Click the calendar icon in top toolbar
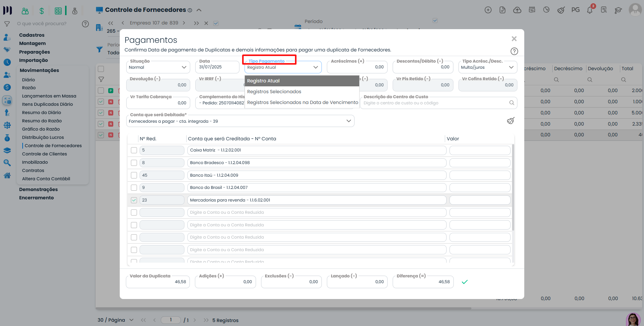 [x=532, y=10]
